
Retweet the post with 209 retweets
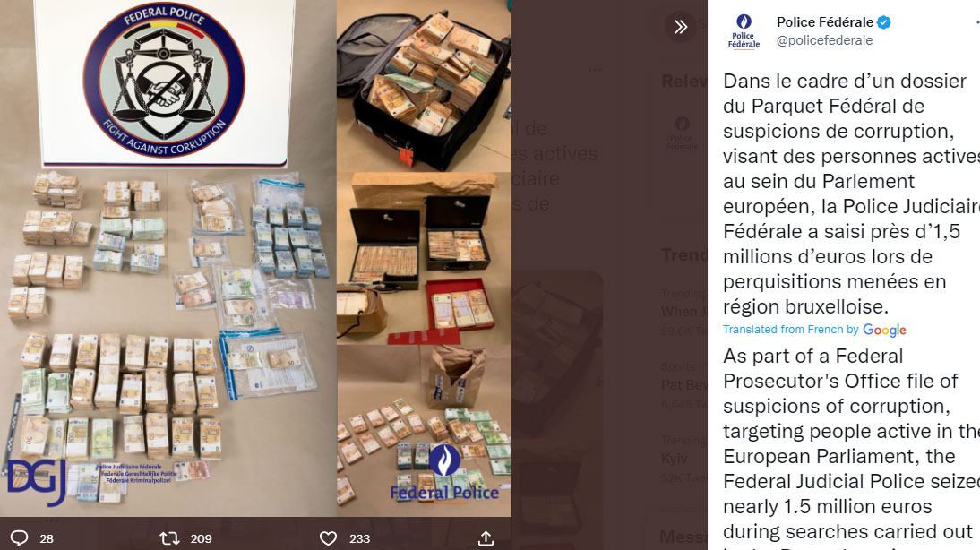coord(169,538)
